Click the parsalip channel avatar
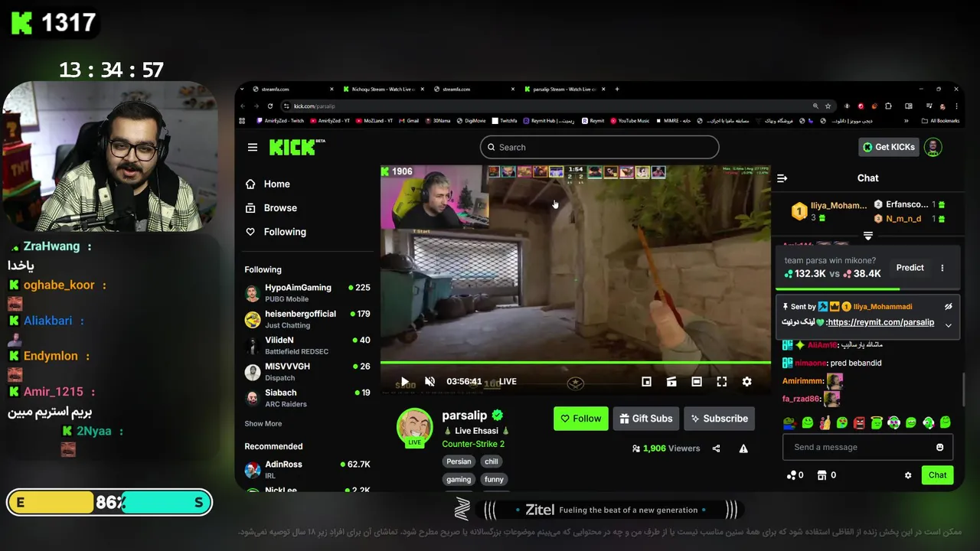Image resolution: width=980 pixels, height=551 pixels. [414, 426]
